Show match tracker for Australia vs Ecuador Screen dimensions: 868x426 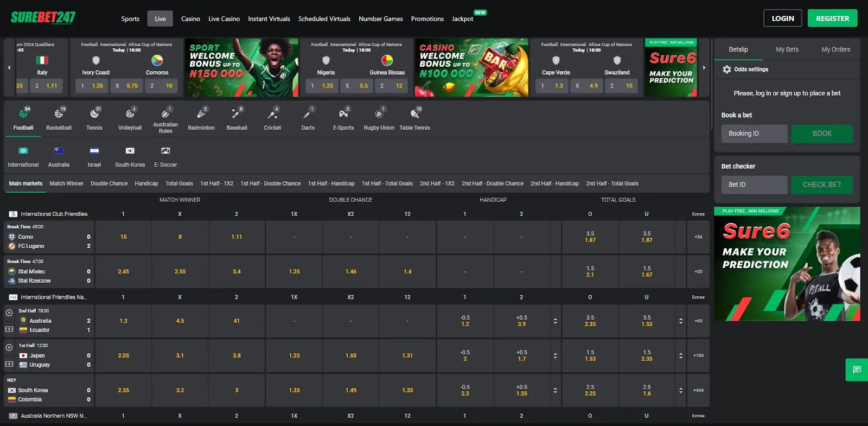click(9, 329)
